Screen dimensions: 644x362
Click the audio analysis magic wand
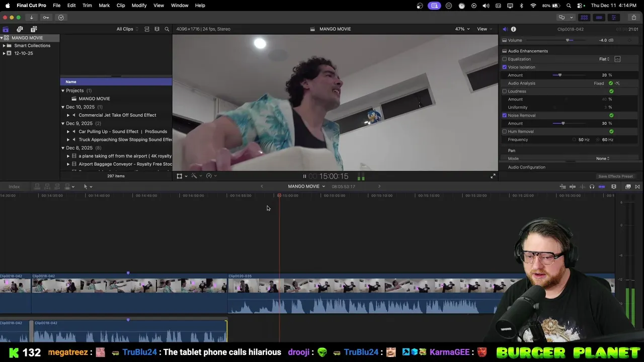[617, 83]
